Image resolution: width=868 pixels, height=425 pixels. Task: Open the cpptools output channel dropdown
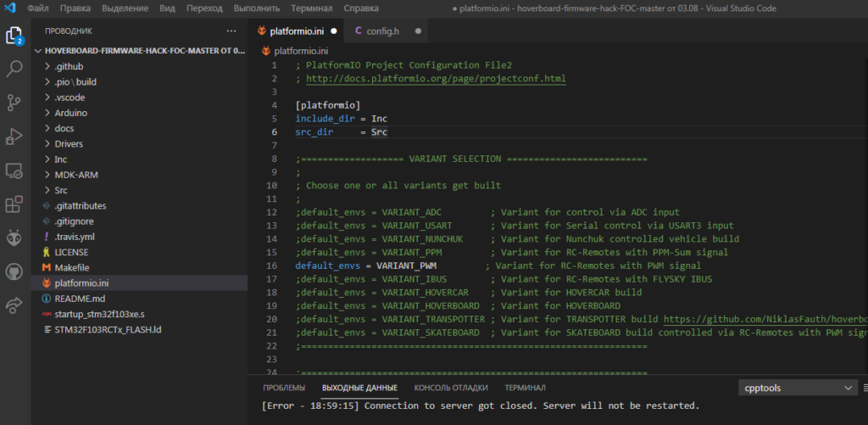tap(797, 388)
